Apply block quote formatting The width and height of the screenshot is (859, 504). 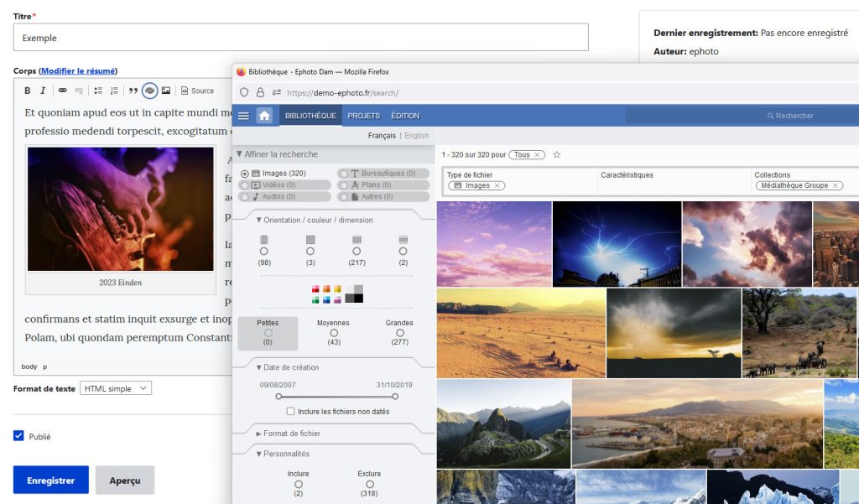click(133, 91)
